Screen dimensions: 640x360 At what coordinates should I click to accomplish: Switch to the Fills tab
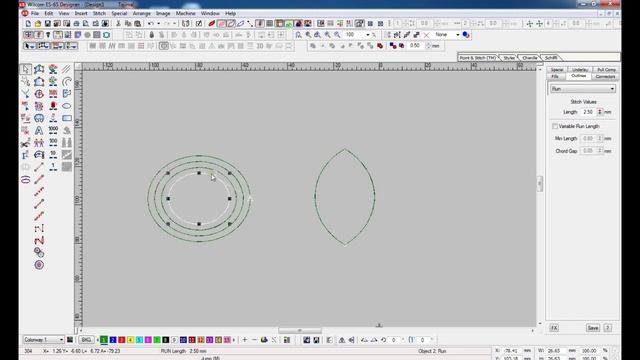(555, 76)
